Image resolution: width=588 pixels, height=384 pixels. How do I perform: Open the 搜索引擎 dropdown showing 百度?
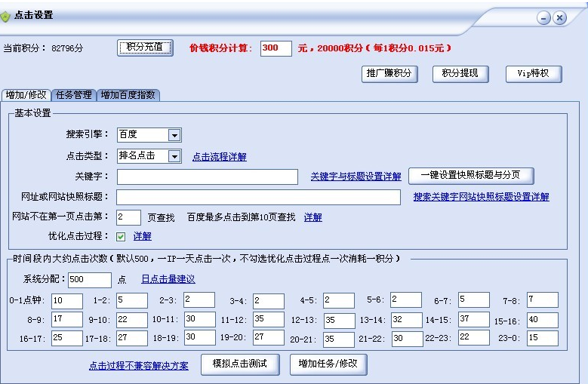click(149, 135)
